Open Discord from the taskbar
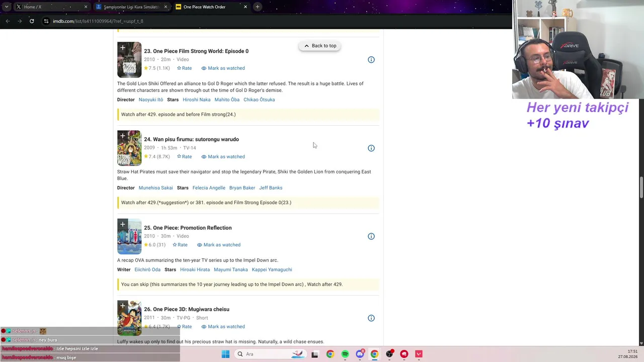644x362 pixels. pyautogui.click(x=360, y=354)
